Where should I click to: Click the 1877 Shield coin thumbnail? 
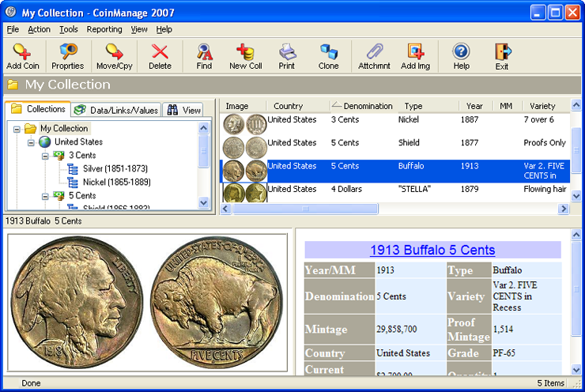[x=245, y=147]
